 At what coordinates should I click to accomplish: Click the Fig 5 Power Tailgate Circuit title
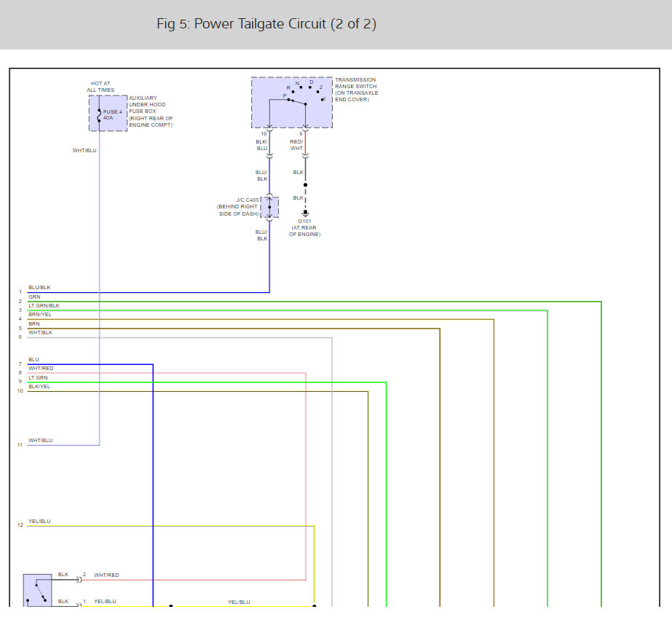pos(266,24)
